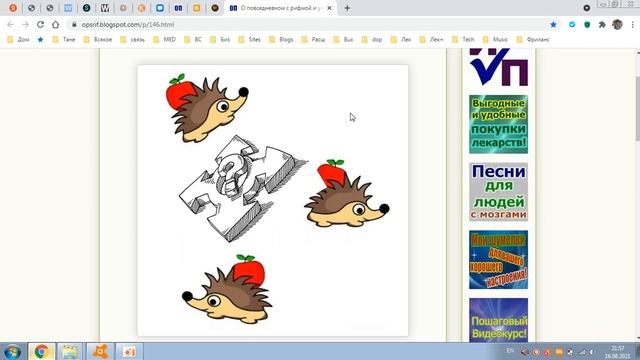Click the browser Back arrow
This screenshot has height=360, width=640.
click(10, 24)
